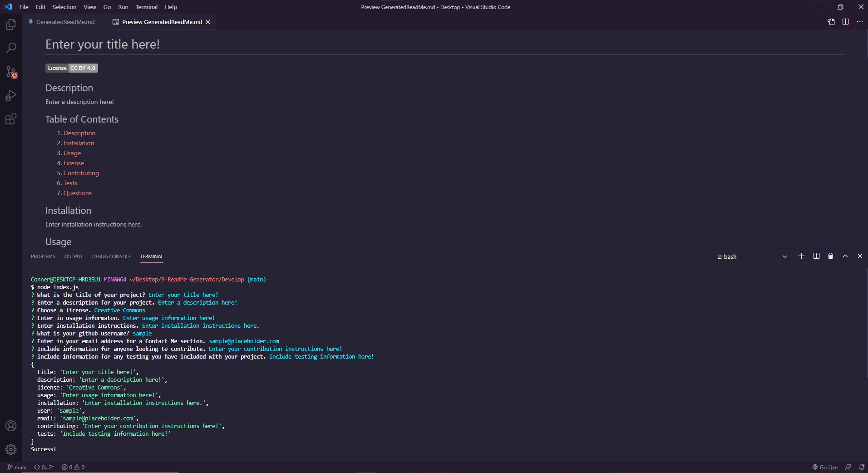868x473 pixels.
Task: Close the Preview GeneratedReadMe.md tab
Action: pyautogui.click(x=208, y=22)
